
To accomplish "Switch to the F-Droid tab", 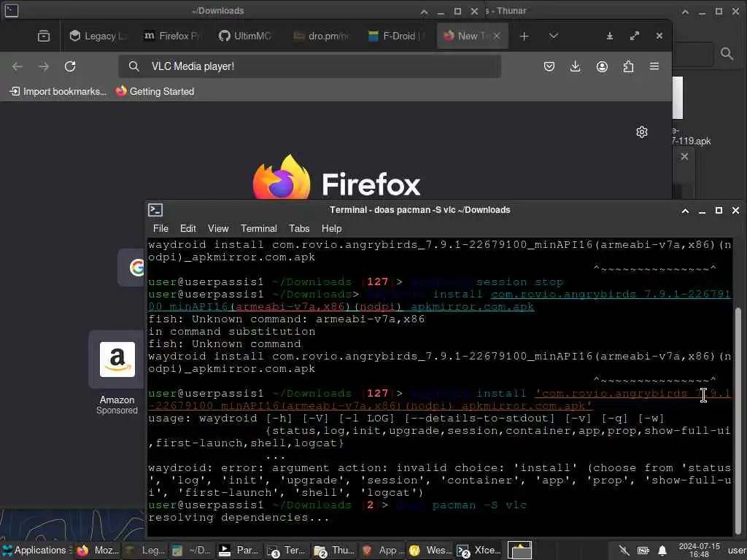I will coord(395,36).
